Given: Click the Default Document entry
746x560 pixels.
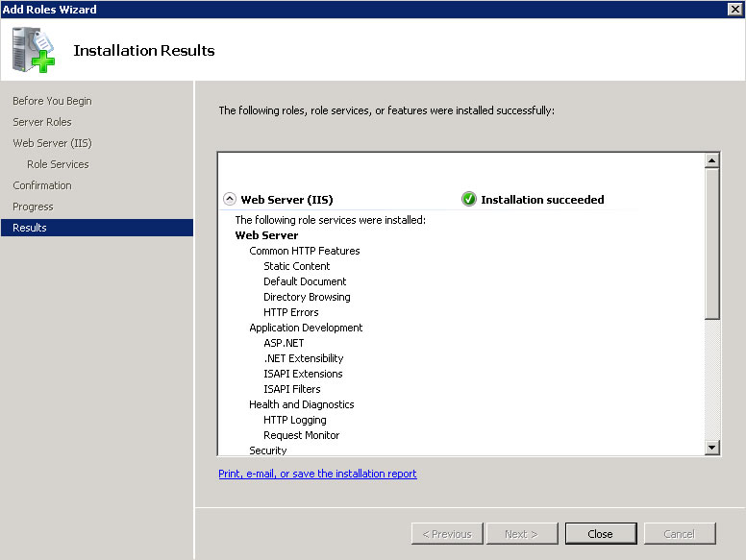Looking at the screenshot, I should (x=305, y=281).
